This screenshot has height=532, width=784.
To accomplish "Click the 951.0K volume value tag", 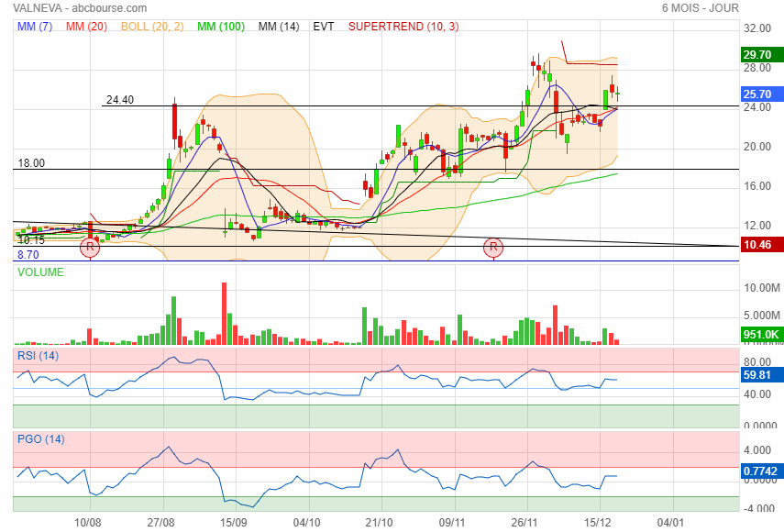I will point(761,335).
